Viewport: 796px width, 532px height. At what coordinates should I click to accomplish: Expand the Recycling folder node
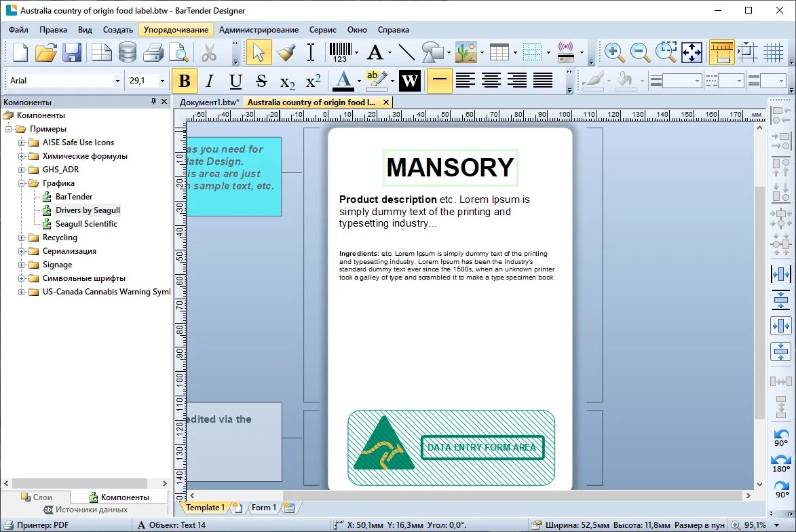pos(21,237)
